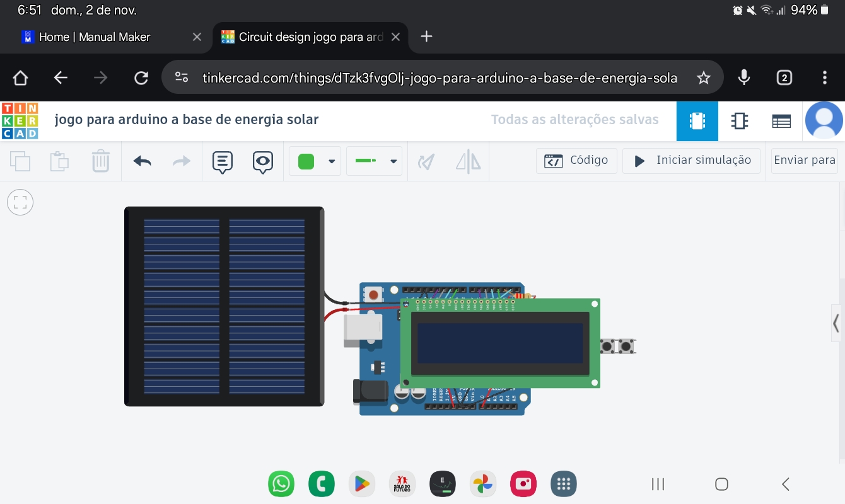The image size is (845, 504).
Task: Switch to schematic view icon
Action: pyautogui.click(x=739, y=121)
